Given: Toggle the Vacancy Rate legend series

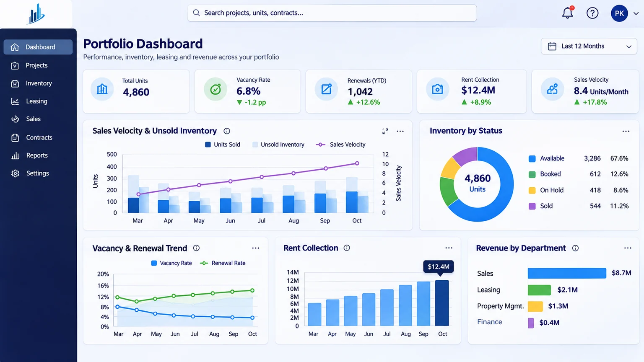Looking at the screenshot, I should 171,263.
